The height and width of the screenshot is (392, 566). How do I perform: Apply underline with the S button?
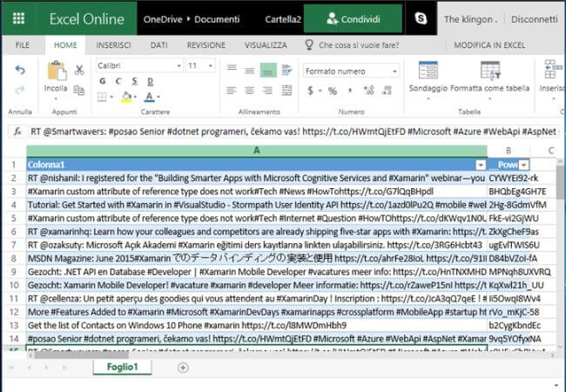click(x=135, y=81)
